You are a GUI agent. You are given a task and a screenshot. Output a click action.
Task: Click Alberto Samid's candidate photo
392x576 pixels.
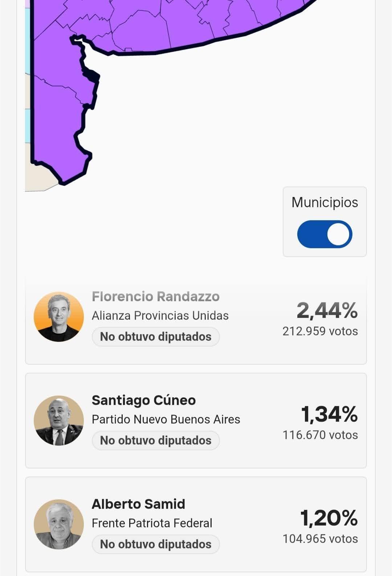[x=59, y=524]
